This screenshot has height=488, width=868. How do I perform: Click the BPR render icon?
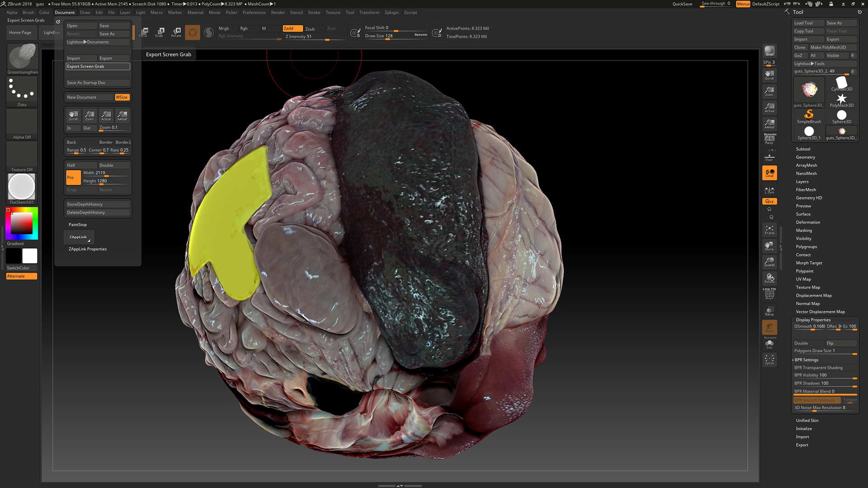click(x=769, y=51)
